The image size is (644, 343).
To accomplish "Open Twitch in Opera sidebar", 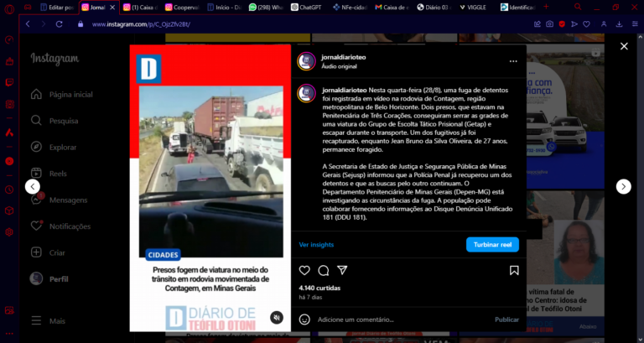I will (x=9, y=82).
